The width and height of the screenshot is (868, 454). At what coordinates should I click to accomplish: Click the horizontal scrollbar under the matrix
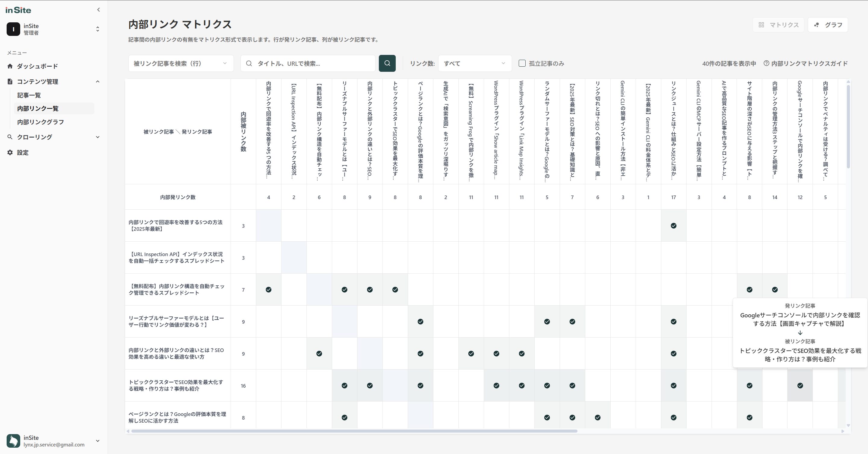point(354,431)
